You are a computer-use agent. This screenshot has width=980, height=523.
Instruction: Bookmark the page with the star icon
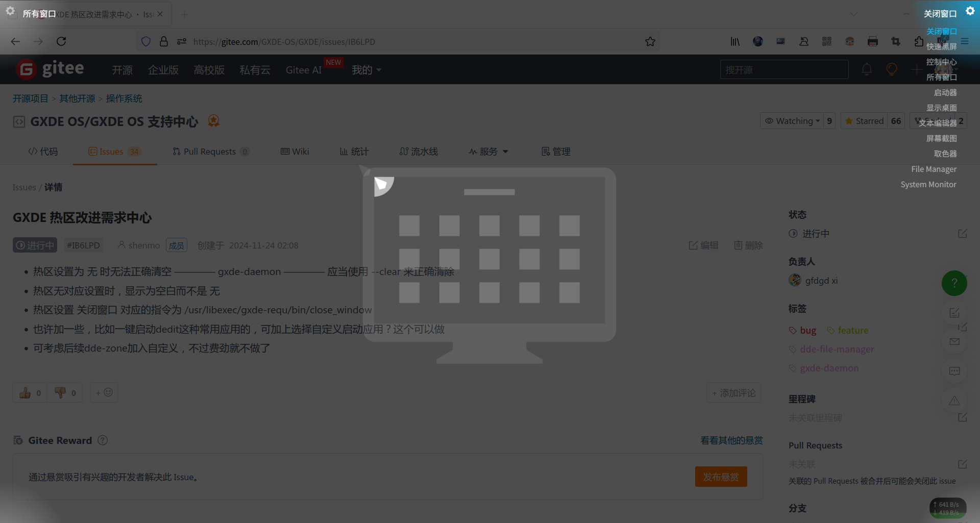tap(650, 41)
